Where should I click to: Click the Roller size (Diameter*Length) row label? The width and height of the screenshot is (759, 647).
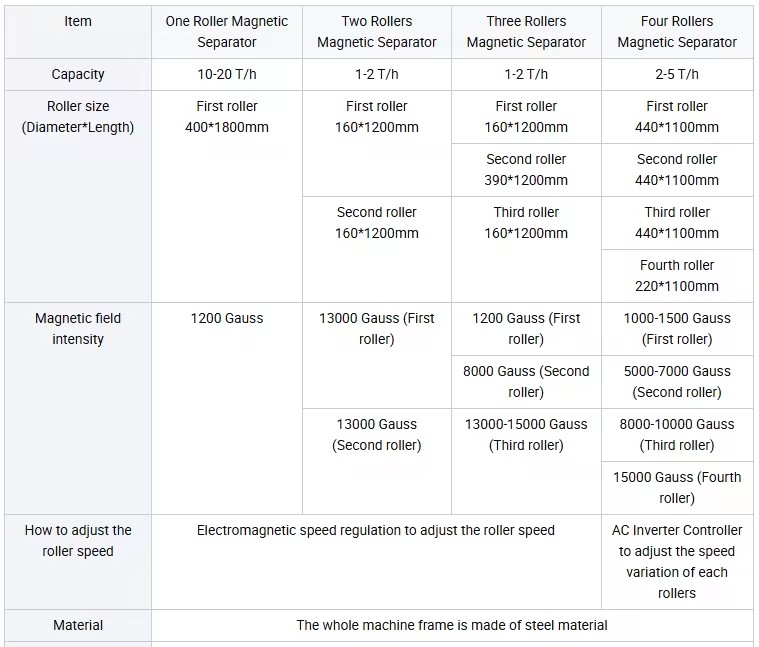[x=78, y=196]
